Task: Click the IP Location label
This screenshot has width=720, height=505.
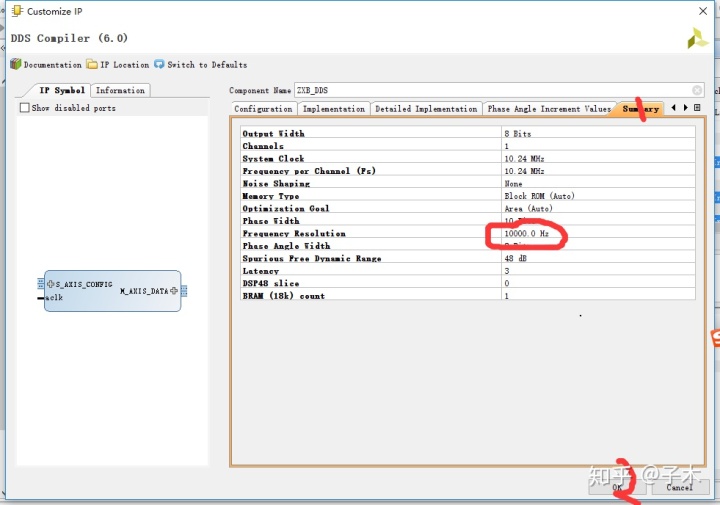Action: tap(124, 65)
